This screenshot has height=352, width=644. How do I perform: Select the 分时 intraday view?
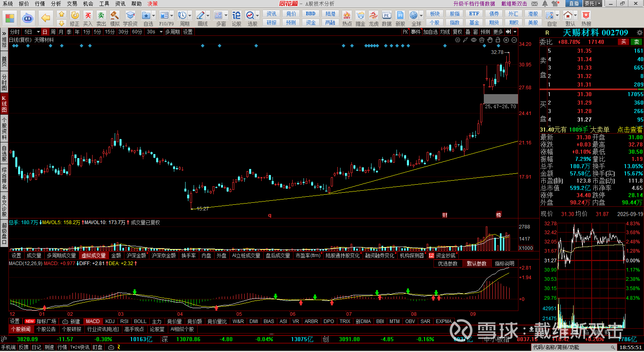[x=15, y=32]
